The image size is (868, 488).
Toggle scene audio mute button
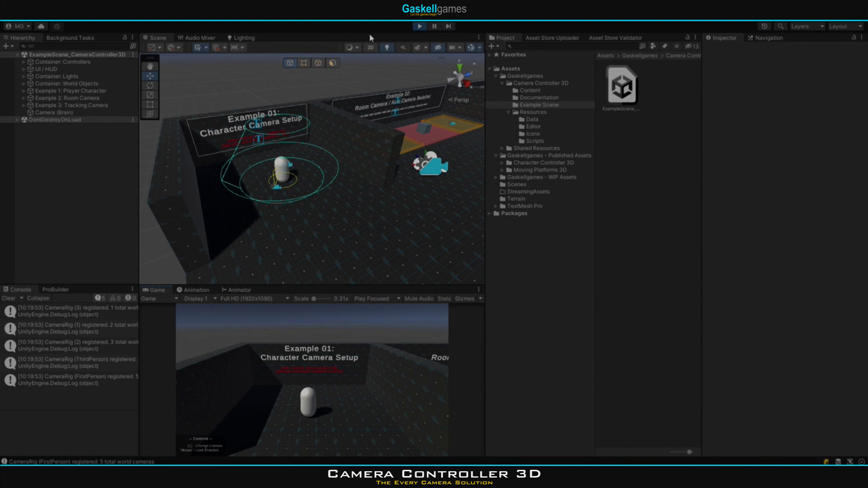point(403,47)
